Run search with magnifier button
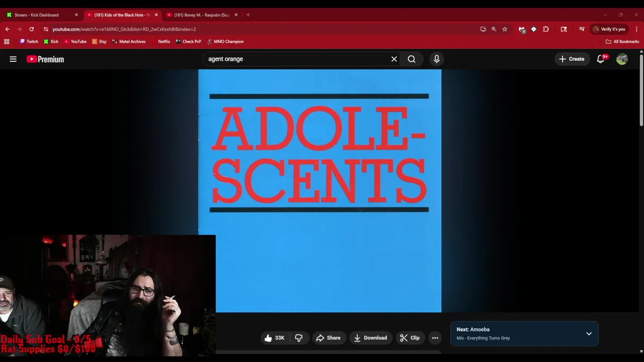644x362 pixels. click(x=412, y=59)
